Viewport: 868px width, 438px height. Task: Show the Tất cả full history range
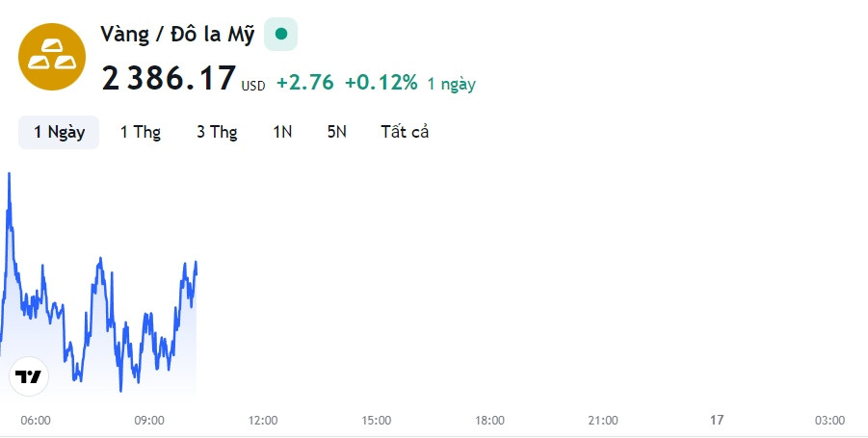(x=405, y=132)
